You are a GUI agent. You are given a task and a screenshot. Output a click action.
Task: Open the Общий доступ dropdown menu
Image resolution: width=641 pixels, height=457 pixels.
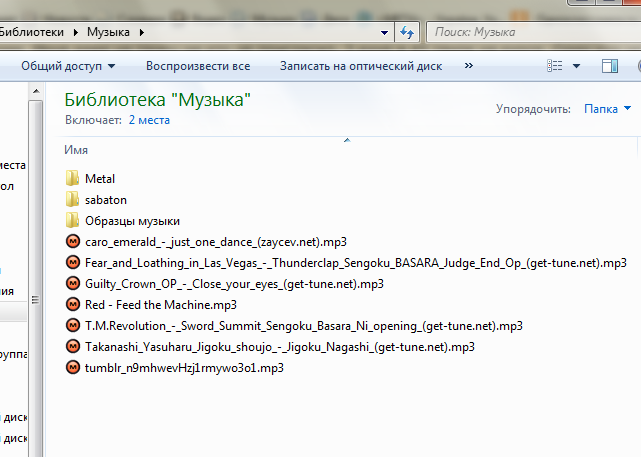[x=68, y=66]
